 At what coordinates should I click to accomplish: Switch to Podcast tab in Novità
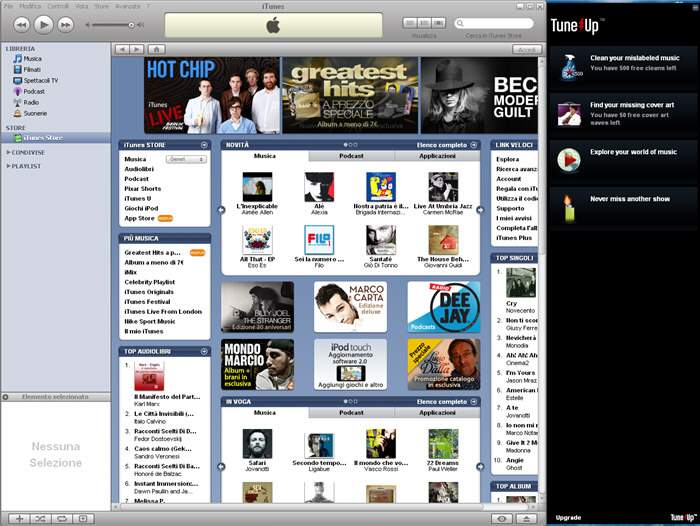(x=351, y=156)
